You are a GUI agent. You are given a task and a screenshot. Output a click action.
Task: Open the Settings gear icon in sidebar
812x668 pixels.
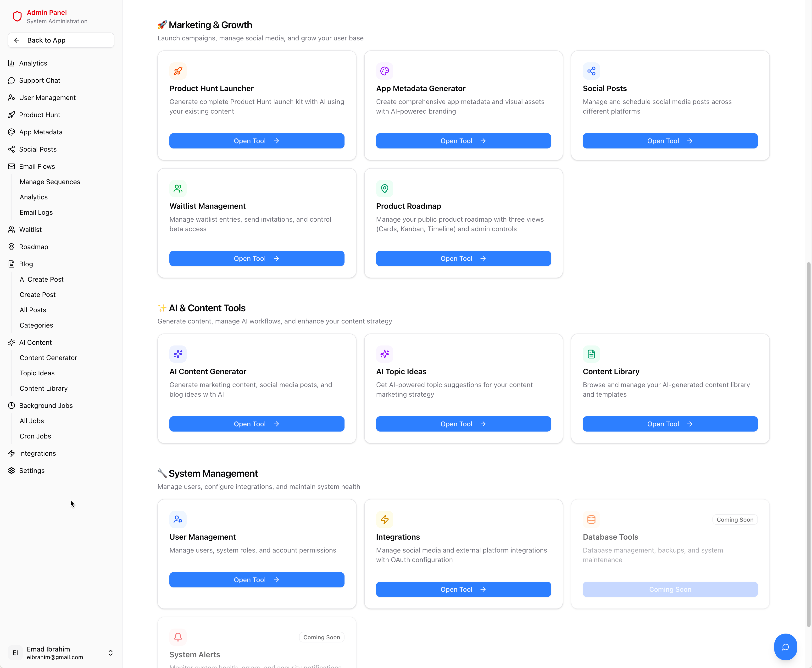pyautogui.click(x=11, y=470)
